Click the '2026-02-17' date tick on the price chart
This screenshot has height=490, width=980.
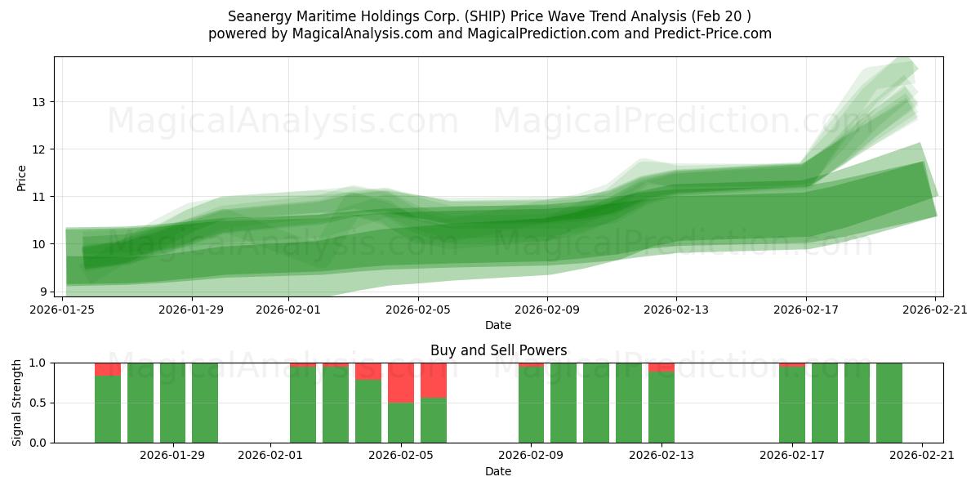[806, 310]
